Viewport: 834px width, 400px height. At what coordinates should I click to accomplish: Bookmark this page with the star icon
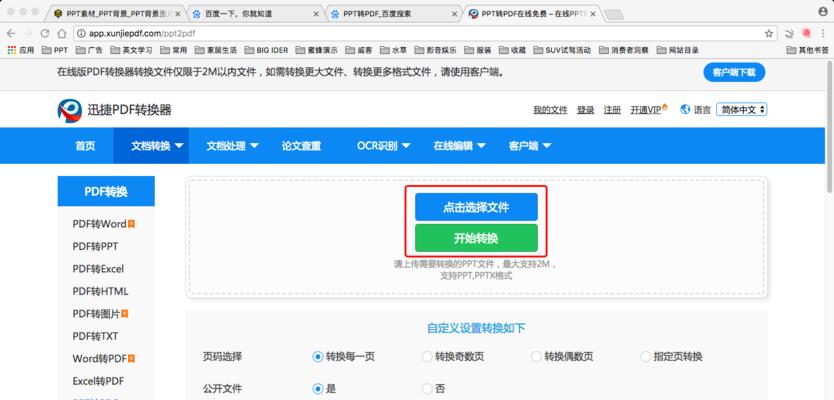point(769,34)
